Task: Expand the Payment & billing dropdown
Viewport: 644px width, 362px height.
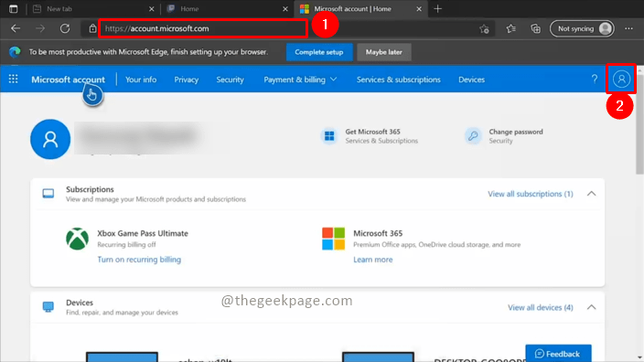Action: (x=300, y=80)
